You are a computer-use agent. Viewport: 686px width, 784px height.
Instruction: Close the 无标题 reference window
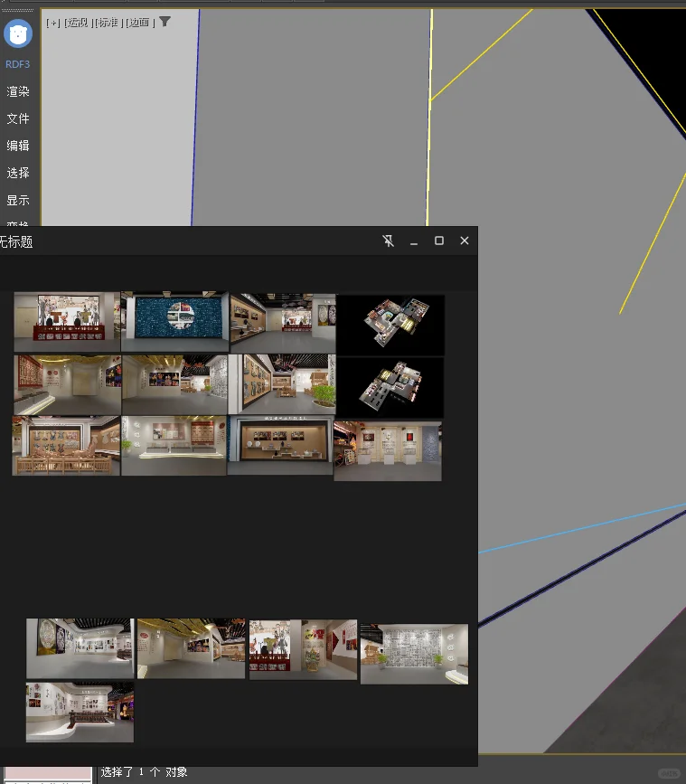465,241
